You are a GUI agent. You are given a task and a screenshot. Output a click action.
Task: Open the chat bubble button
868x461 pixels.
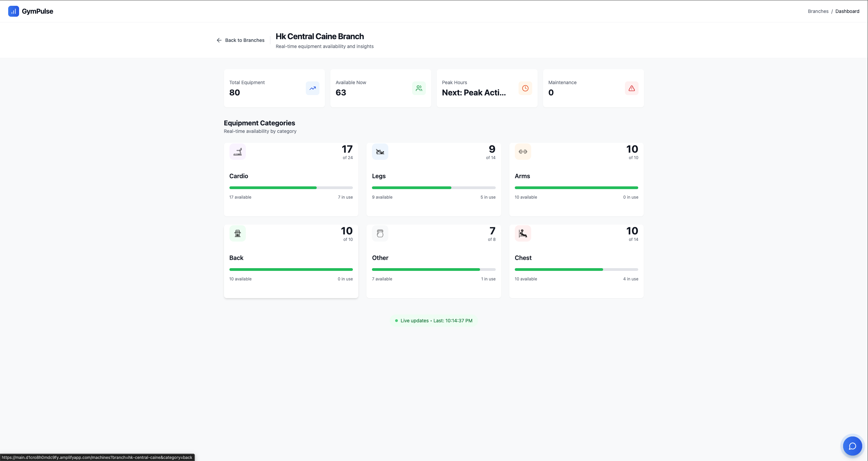pos(852,446)
